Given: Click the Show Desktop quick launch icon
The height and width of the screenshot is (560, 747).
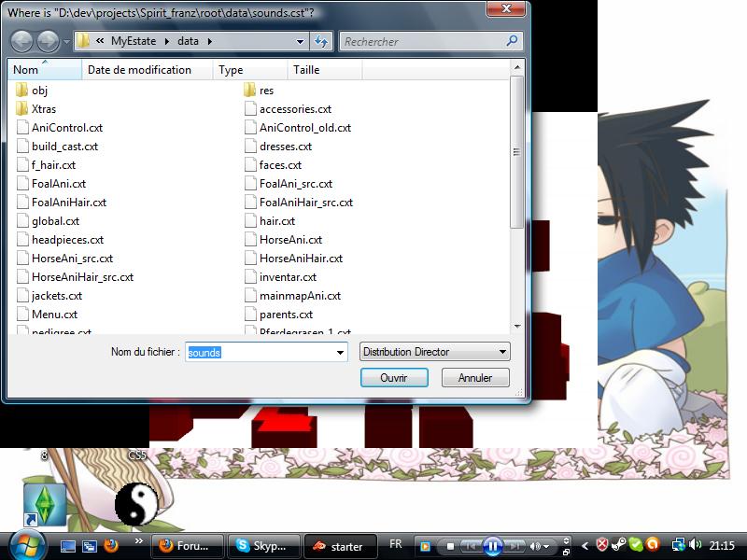Looking at the screenshot, I should click(68, 546).
